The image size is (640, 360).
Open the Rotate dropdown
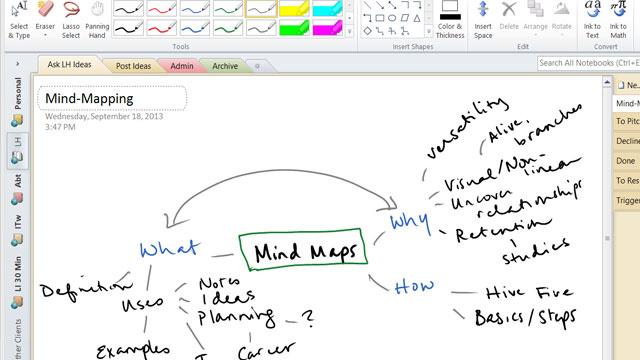[562, 18]
